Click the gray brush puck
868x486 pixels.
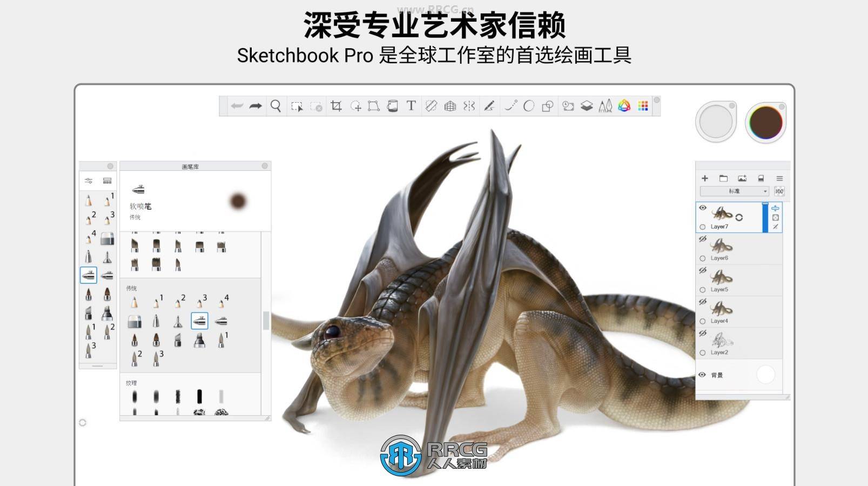pos(716,122)
